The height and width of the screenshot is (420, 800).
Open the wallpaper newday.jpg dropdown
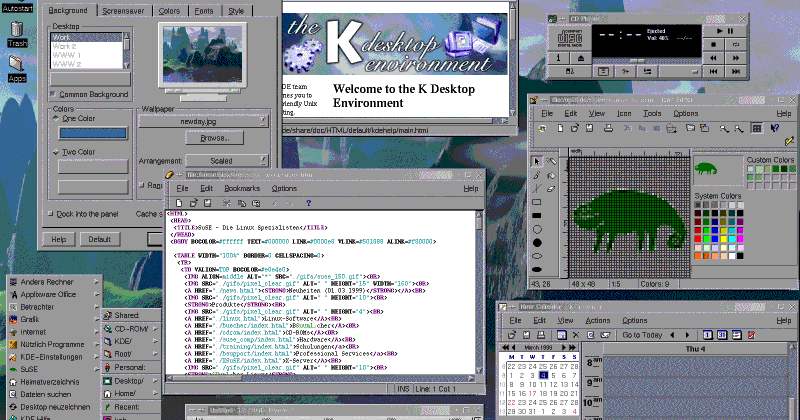pyautogui.click(x=203, y=121)
